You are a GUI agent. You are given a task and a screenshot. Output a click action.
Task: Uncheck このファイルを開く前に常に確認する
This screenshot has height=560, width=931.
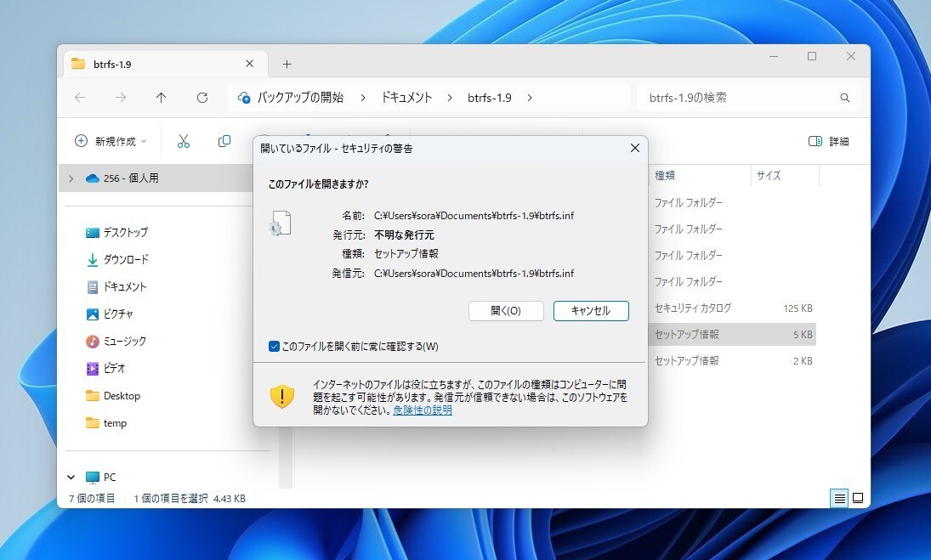(x=274, y=346)
